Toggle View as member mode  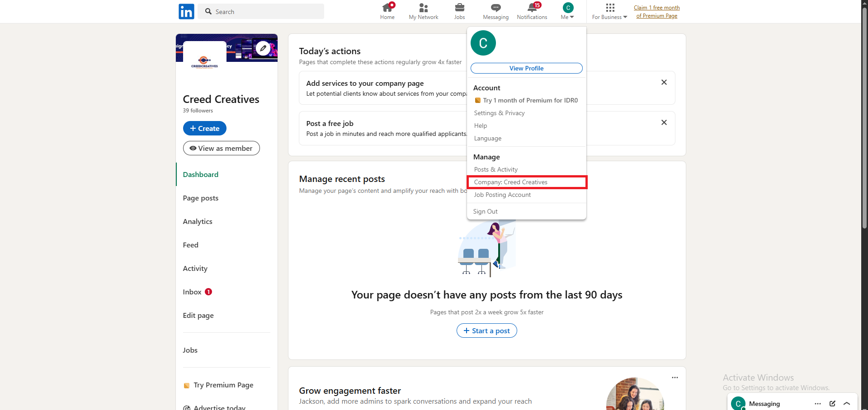tap(221, 148)
